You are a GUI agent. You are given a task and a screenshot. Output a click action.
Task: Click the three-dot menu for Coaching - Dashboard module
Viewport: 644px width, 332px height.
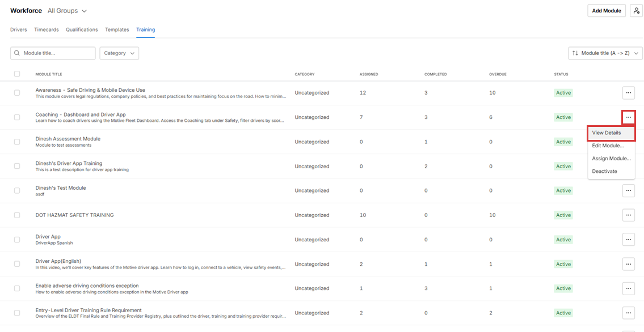628,117
